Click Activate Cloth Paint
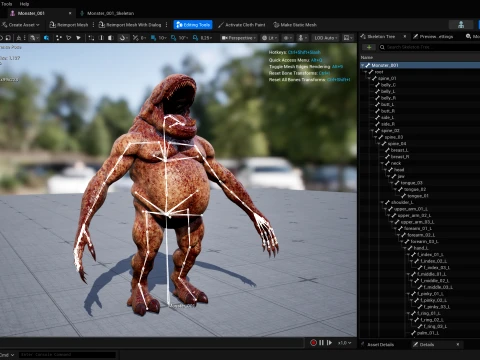This screenshot has height=360, width=480. tap(242, 25)
